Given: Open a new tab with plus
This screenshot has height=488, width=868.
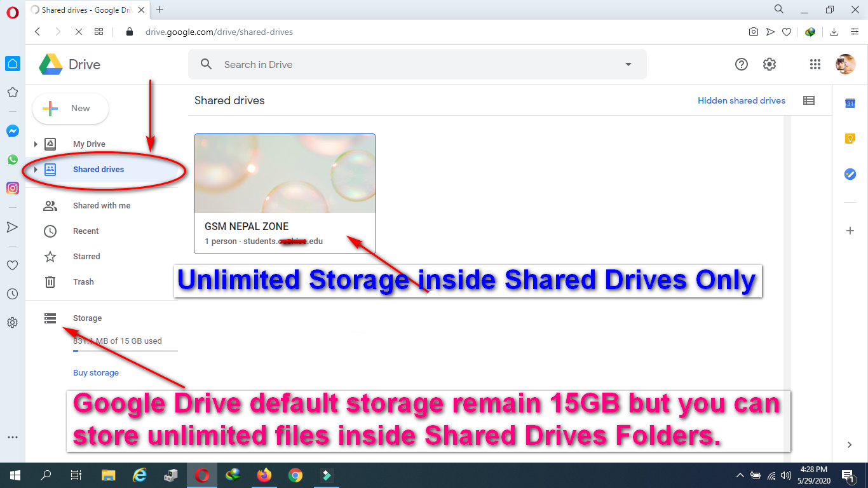Looking at the screenshot, I should click(x=159, y=9).
